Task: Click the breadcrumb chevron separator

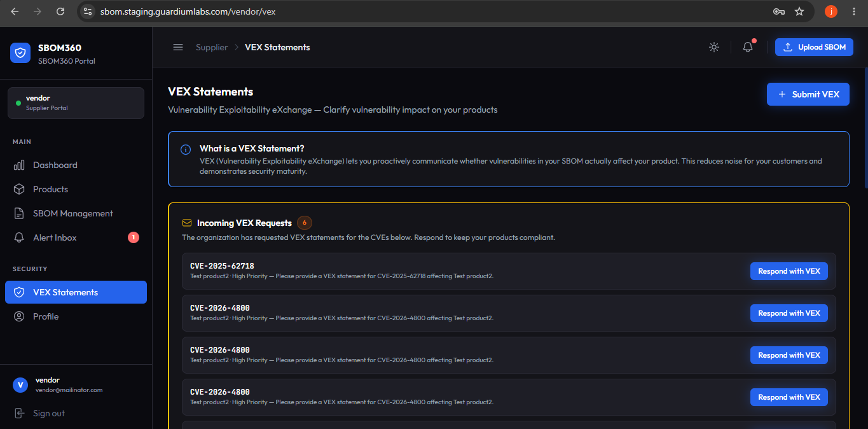Action: [x=237, y=47]
